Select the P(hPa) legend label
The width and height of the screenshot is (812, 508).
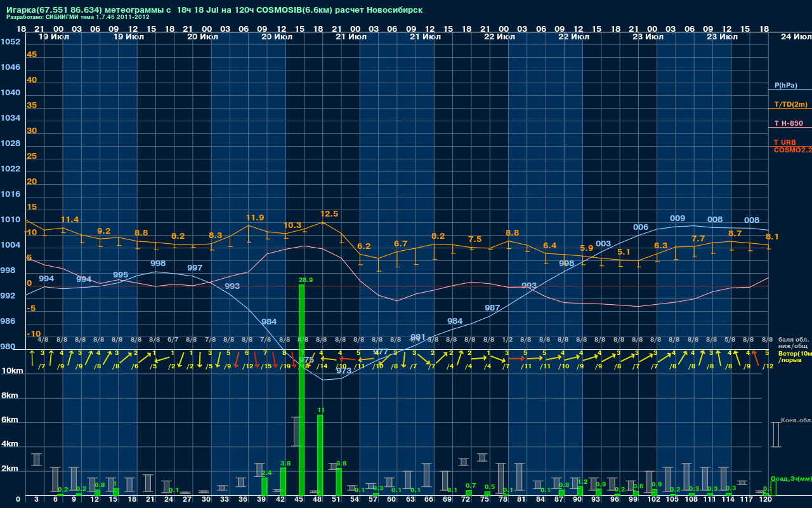click(x=786, y=85)
